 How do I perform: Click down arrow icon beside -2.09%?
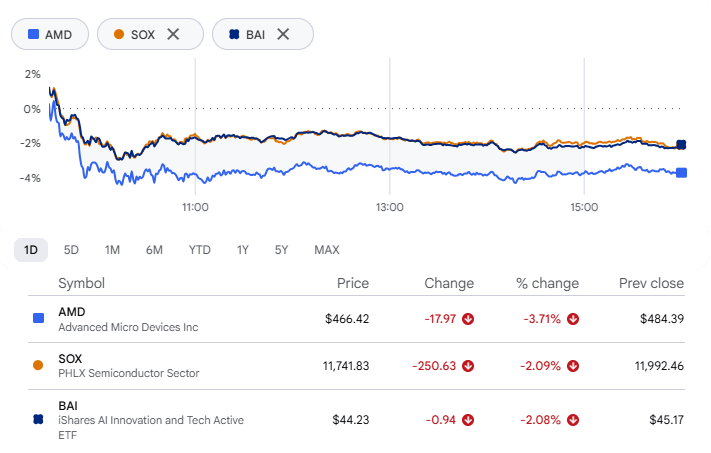point(573,366)
